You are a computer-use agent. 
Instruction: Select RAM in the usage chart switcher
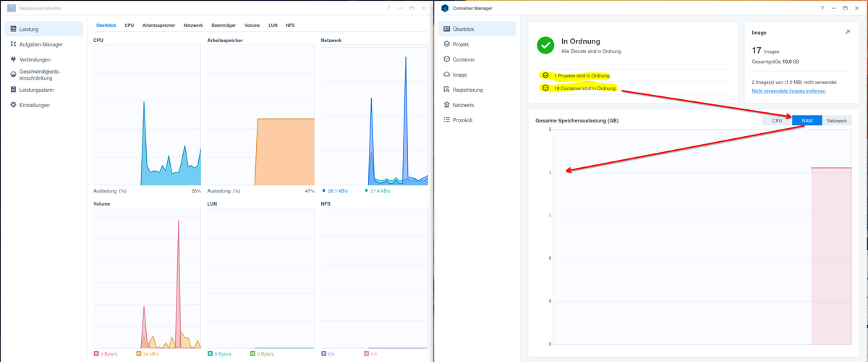point(807,121)
